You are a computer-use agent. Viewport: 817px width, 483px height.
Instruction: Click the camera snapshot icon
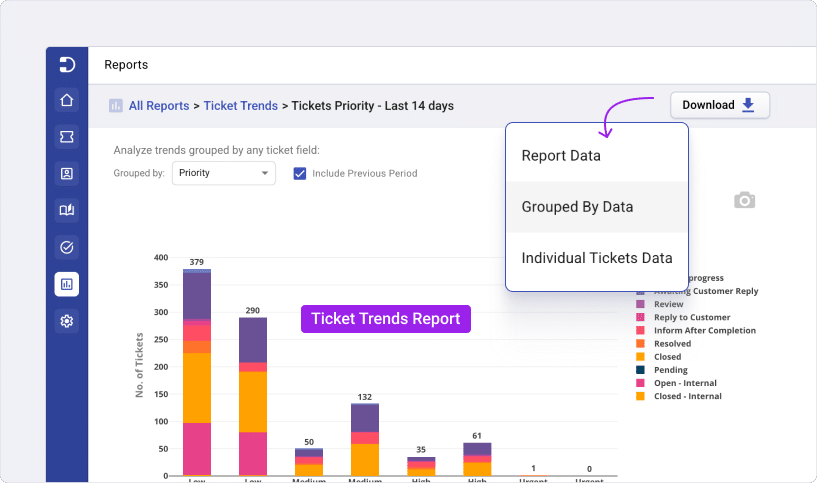745,200
